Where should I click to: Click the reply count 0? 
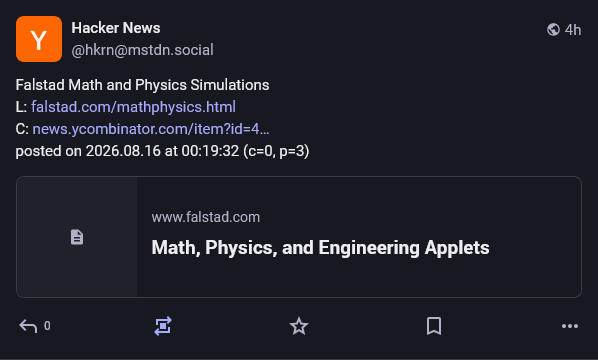47,326
